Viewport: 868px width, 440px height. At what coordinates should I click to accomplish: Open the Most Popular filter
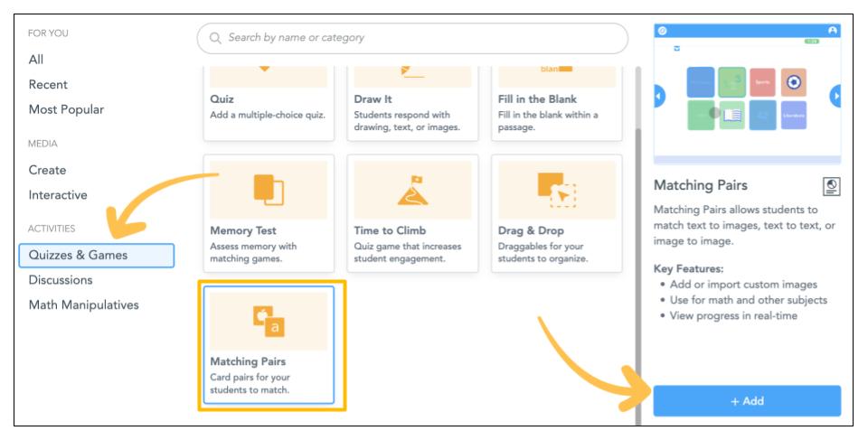[66, 109]
